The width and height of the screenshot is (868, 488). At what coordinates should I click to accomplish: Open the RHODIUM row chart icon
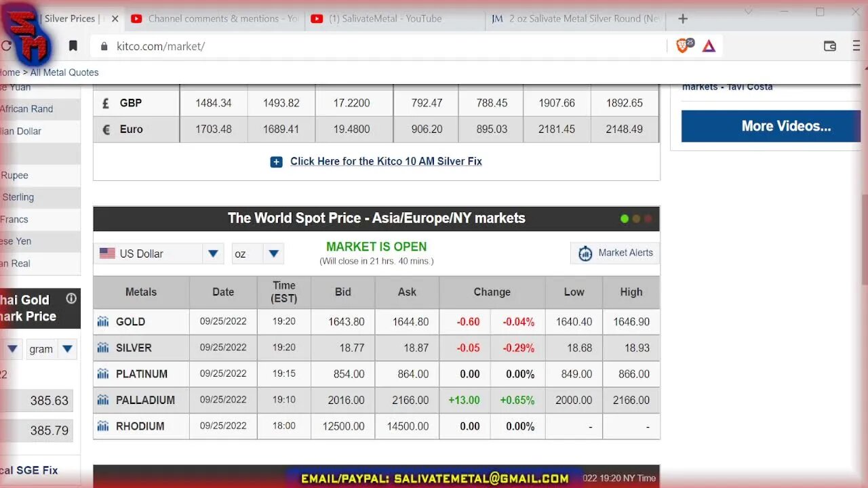coord(103,426)
